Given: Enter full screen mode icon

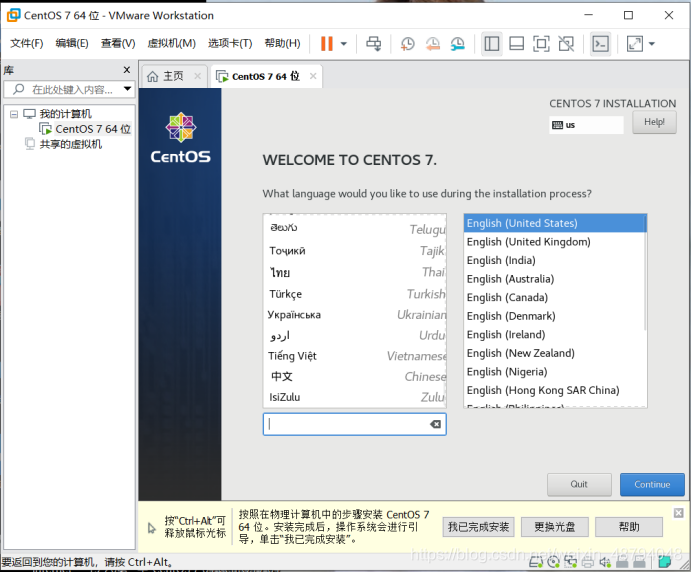Looking at the screenshot, I should point(541,44).
